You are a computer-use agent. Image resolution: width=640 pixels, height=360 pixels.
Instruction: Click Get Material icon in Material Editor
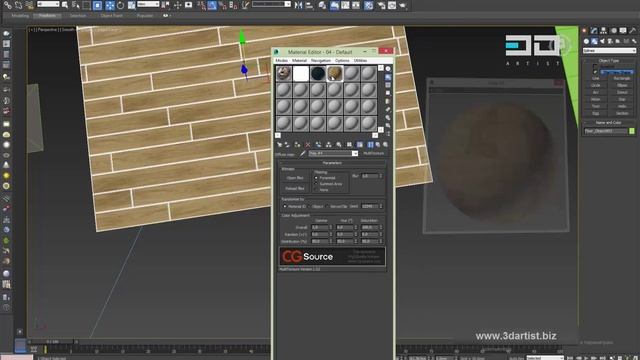(x=280, y=144)
